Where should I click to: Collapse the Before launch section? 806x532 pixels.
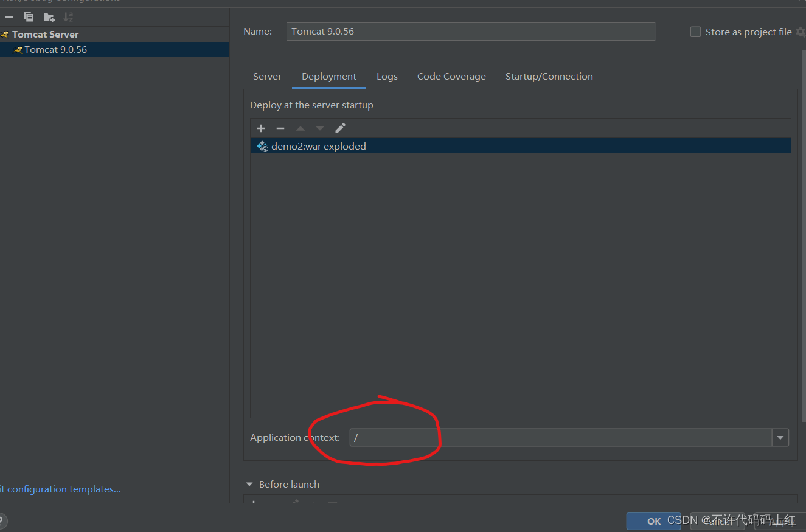[249, 485]
